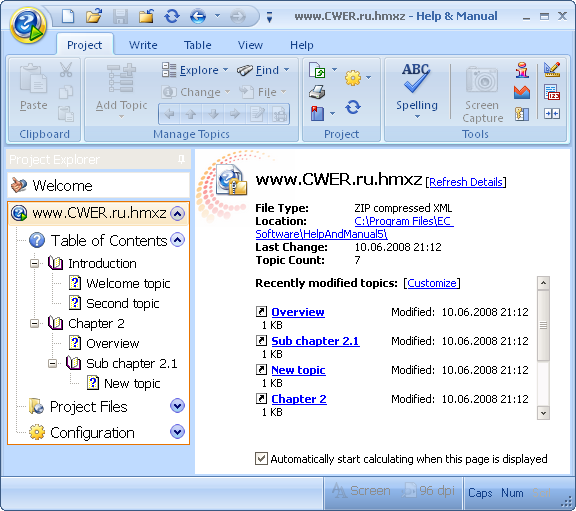Click the Cut scissors icon
576x511 pixels.
pos(66,69)
